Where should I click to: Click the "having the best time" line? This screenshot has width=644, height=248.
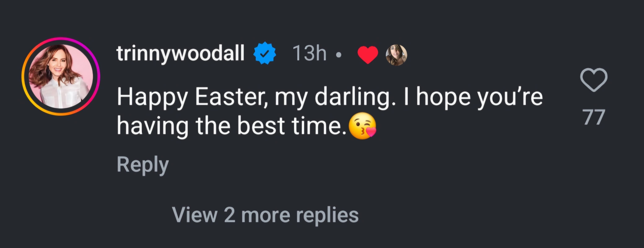point(231,126)
